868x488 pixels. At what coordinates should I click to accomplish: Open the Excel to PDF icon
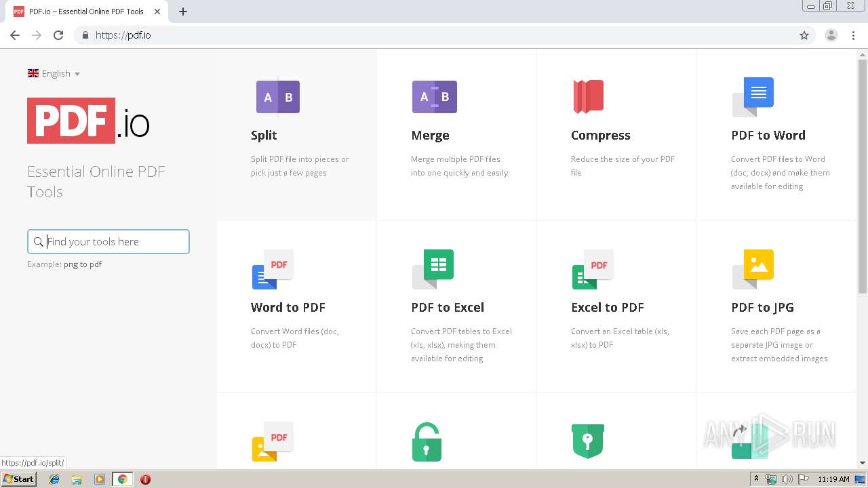tap(593, 269)
